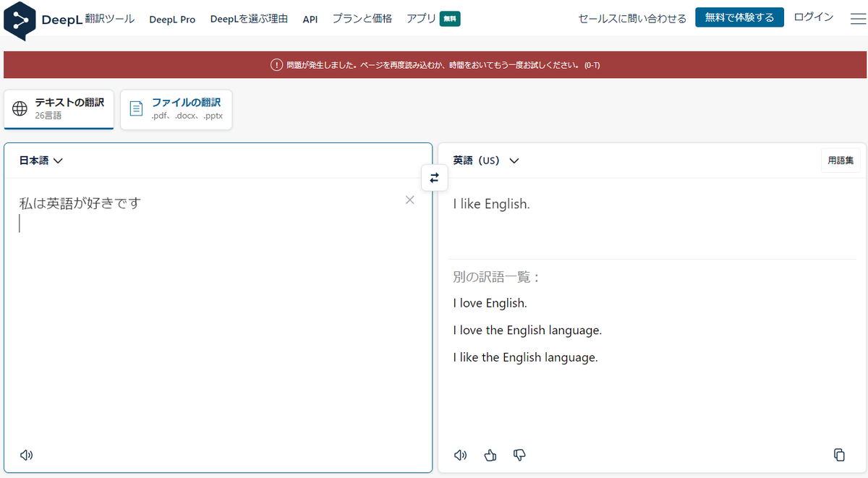Give thumbs down to the translation
Image resolution: width=868 pixels, height=478 pixels.
coord(519,455)
